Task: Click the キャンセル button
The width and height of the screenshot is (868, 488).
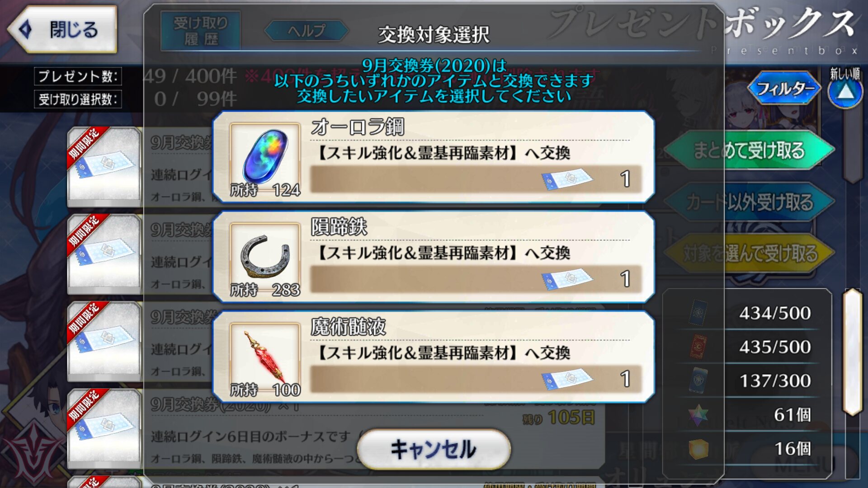Action: click(434, 449)
